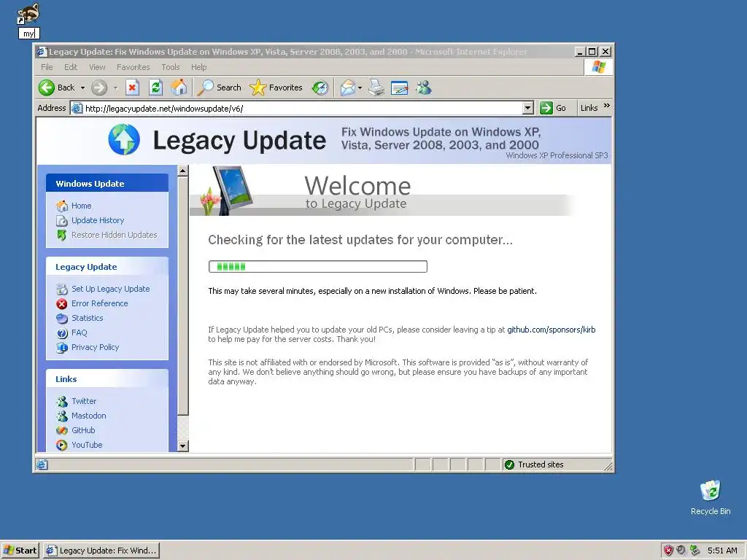Click the desktop icon rename text box

pyautogui.click(x=29, y=34)
